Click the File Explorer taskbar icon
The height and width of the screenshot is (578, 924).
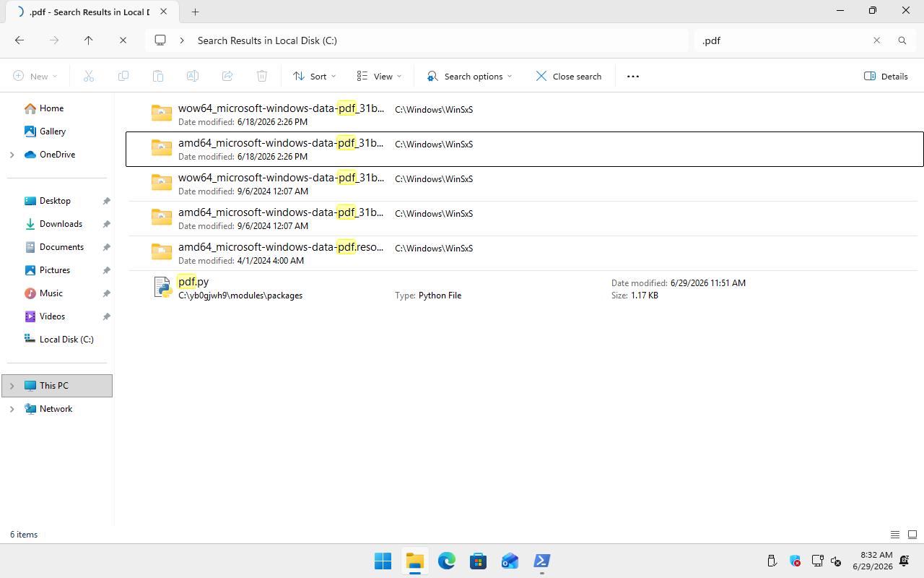click(414, 561)
